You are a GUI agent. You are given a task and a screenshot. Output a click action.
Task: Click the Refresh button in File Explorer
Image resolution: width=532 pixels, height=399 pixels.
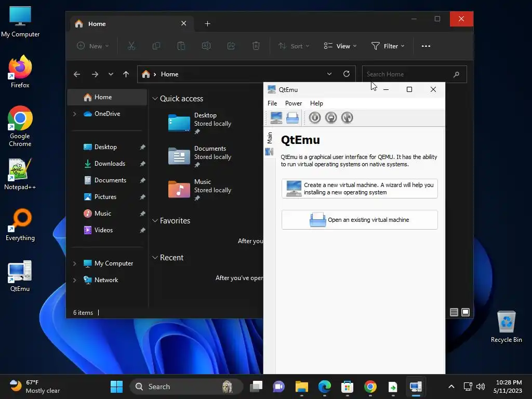pos(347,74)
